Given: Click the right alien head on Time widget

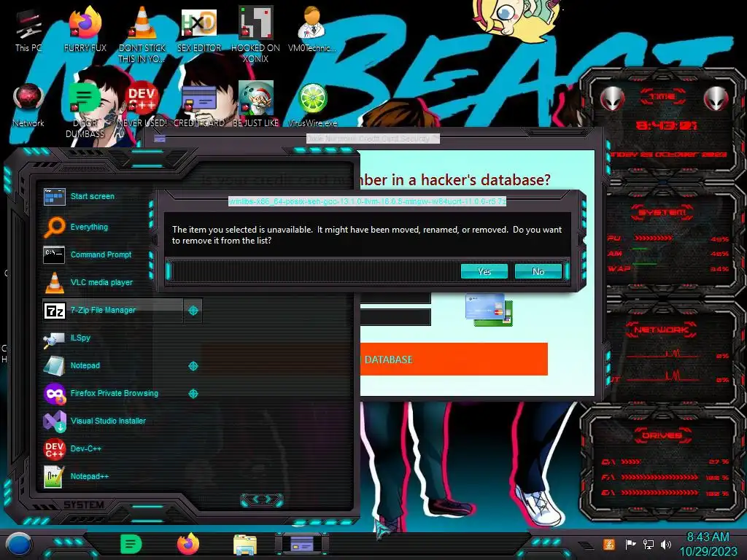Looking at the screenshot, I should click(x=716, y=99).
